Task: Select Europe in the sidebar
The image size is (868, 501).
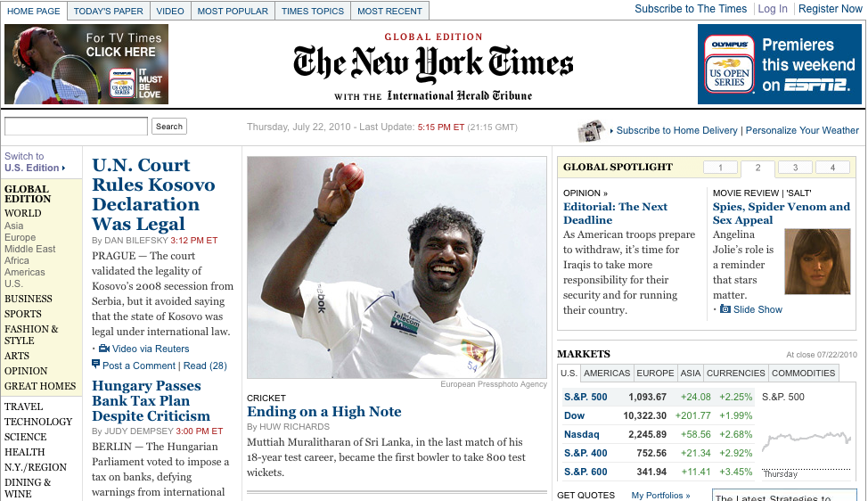Action: click(x=20, y=237)
